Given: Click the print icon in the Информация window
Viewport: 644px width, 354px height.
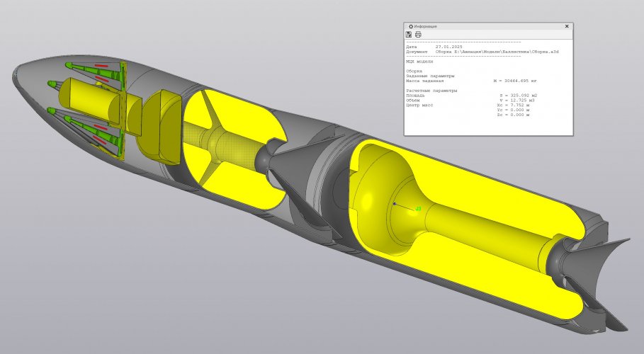Looking at the screenshot, I should [418, 34].
